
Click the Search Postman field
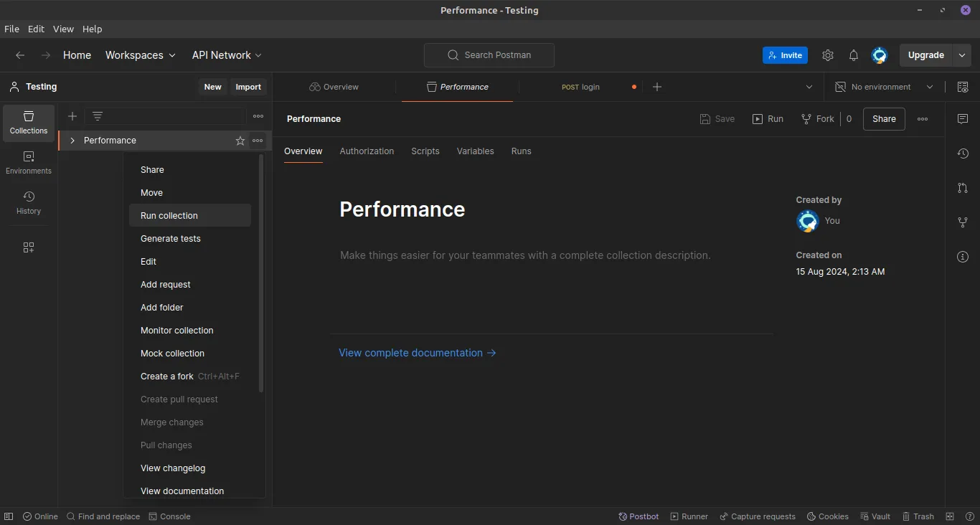[489, 55]
